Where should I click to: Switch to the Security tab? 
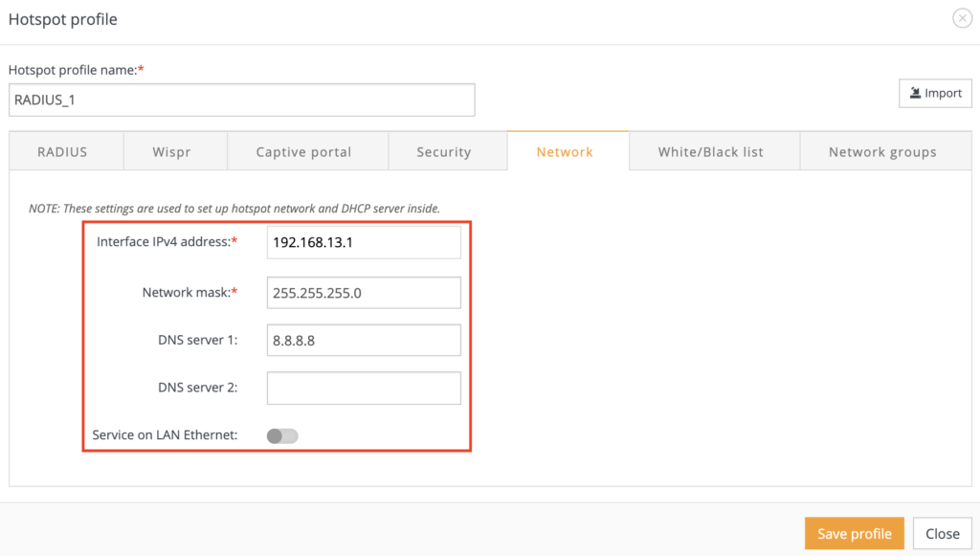pyautogui.click(x=443, y=151)
